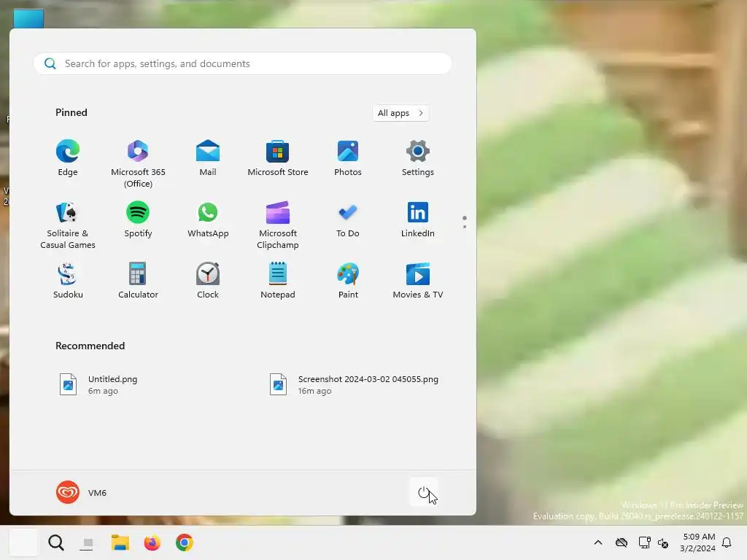Viewport: 747px width, 560px height.
Task: Open the Mail app
Action: tap(208, 158)
